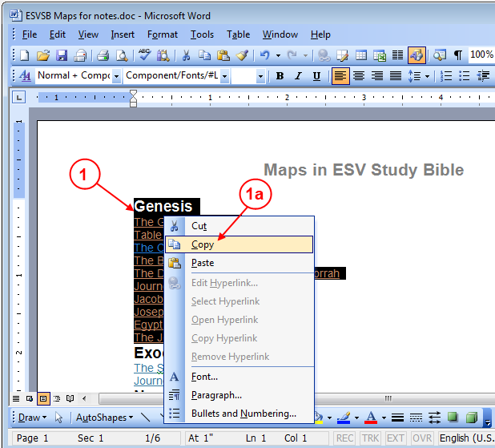Open the AutoShapes dropdown
The width and height of the screenshot is (495, 448).
coord(104,418)
